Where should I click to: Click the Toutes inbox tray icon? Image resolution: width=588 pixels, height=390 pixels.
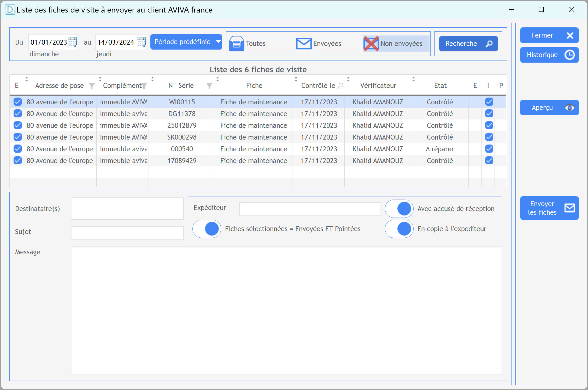pos(236,44)
